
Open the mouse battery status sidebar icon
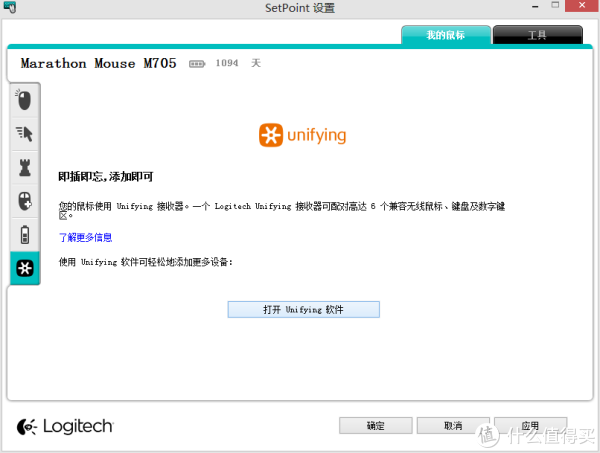click(x=24, y=235)
